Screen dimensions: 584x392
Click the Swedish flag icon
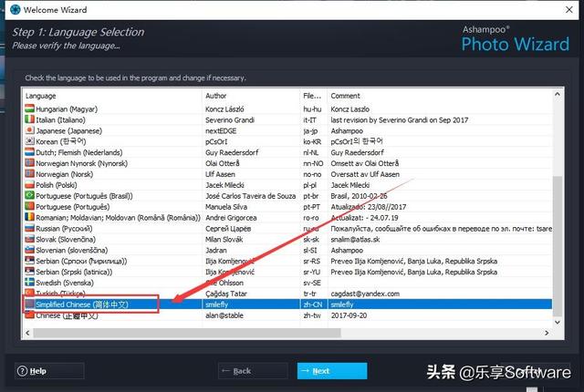(29, 283)
